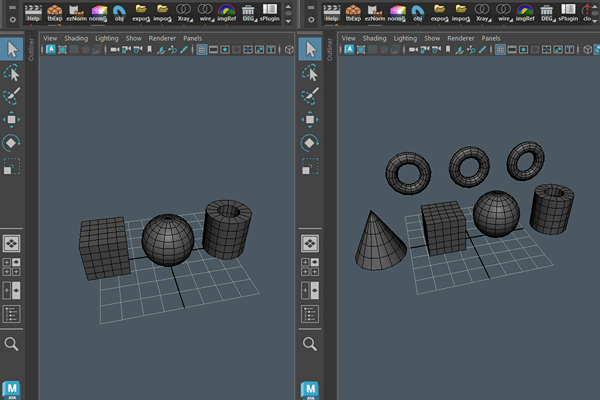The image size is (600, 400).
Task: Expand the Outliner side tab in left window
Action: [31, 52]
